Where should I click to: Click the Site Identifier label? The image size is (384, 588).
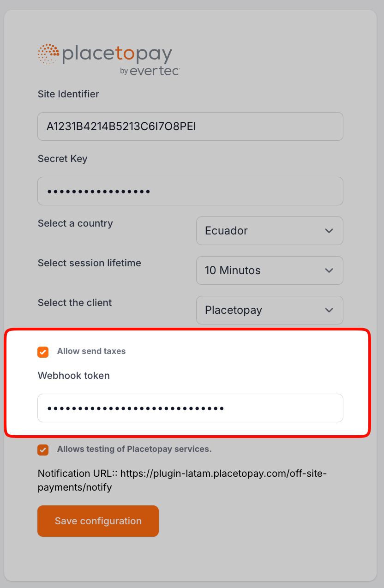[x=68, y=94]
